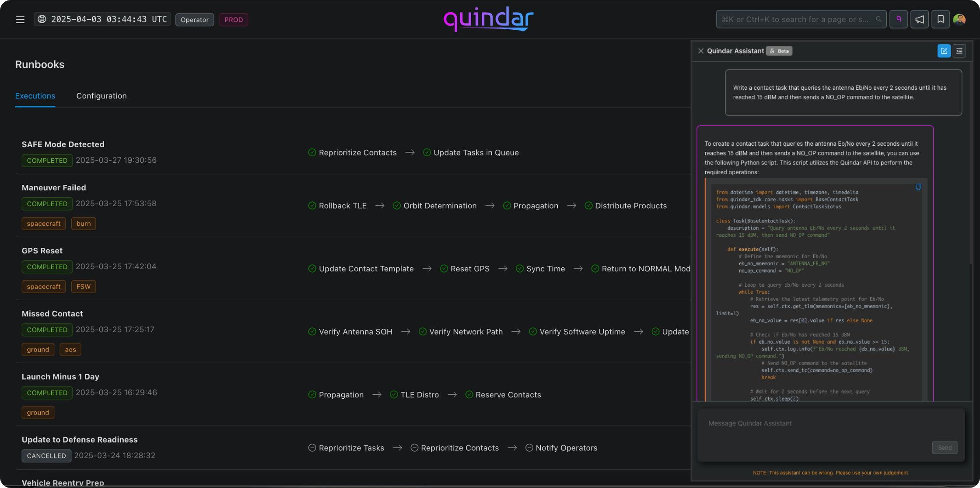Open assistant conversation list icon
This screenshot has width=980, height=488.
(x=959, y=51)
